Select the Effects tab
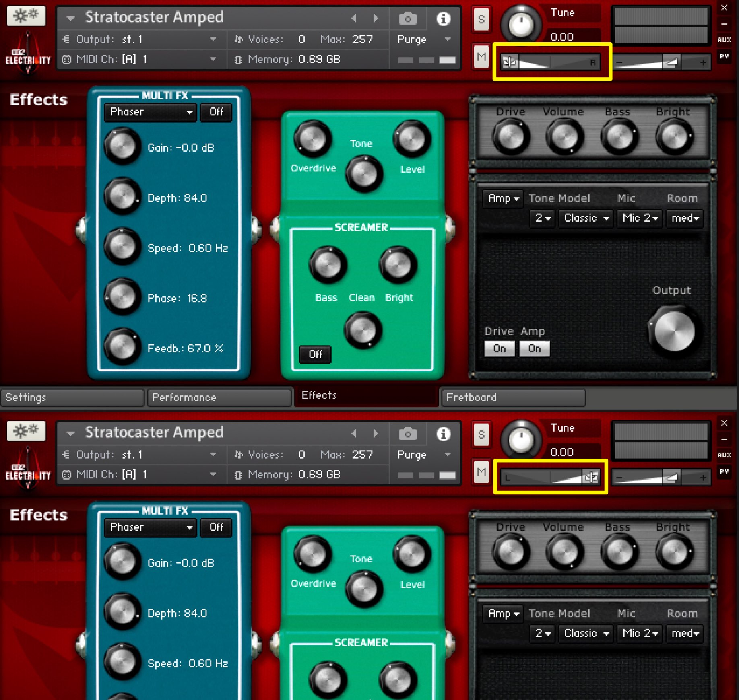The height and width of the screenshot is (700, 739). (366, 396)
